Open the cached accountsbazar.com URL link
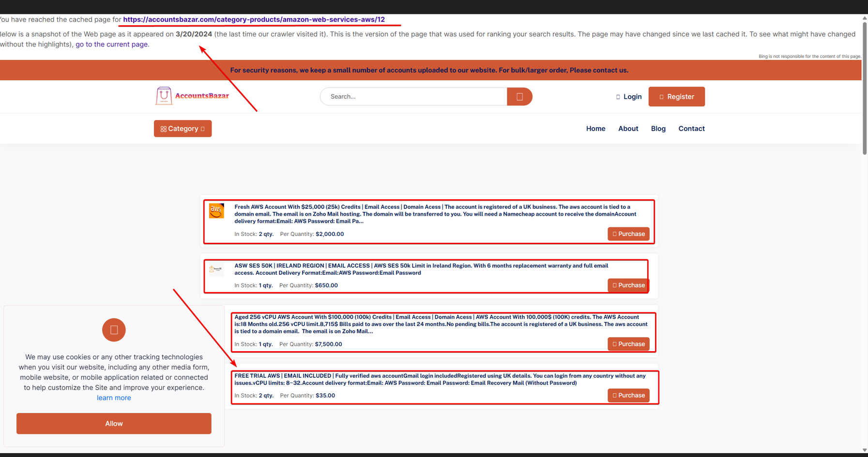 254,19
